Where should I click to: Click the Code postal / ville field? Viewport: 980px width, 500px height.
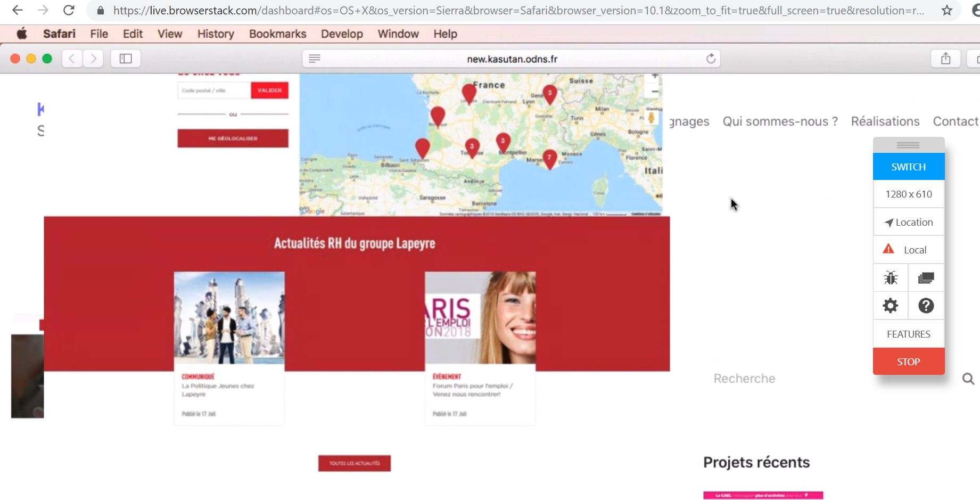pos(214,91)
